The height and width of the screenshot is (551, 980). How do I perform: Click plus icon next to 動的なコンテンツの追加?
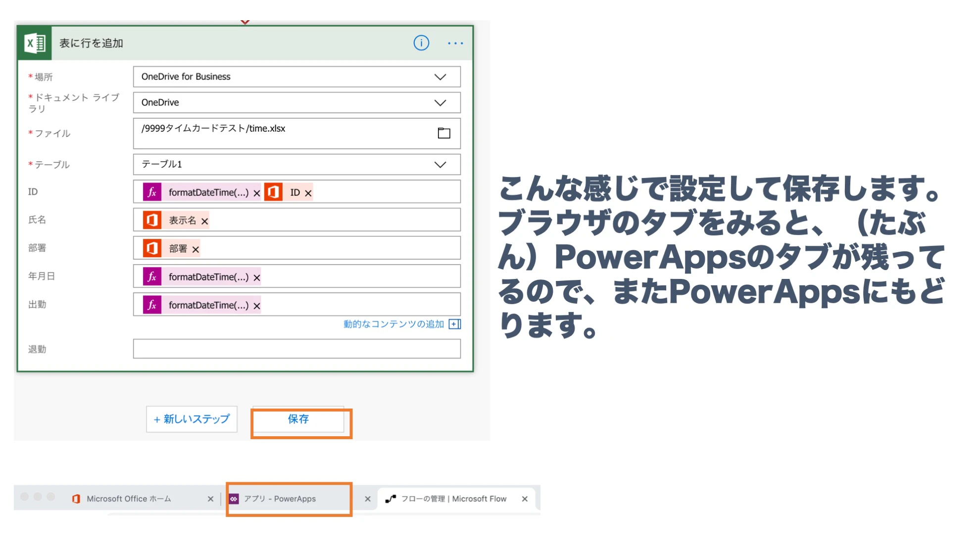(454, 324)
